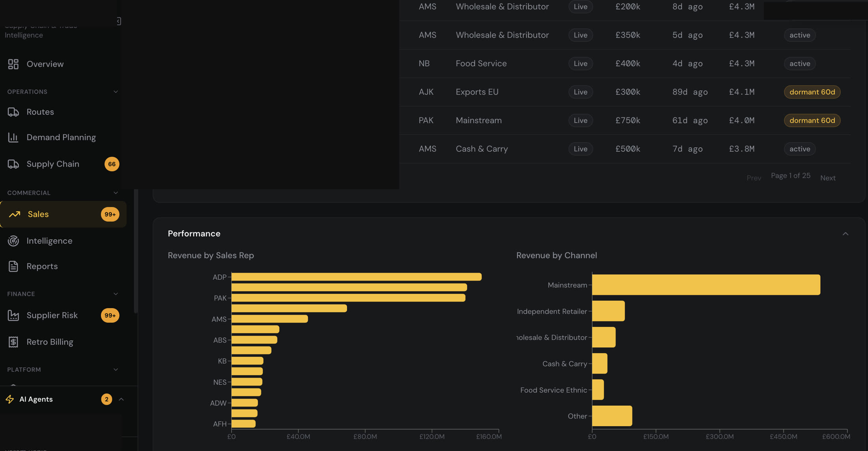Viewport: 868px width, 451px height.
Task: Click the Live badge in Cash & Carry row
Action: (580, 149)
